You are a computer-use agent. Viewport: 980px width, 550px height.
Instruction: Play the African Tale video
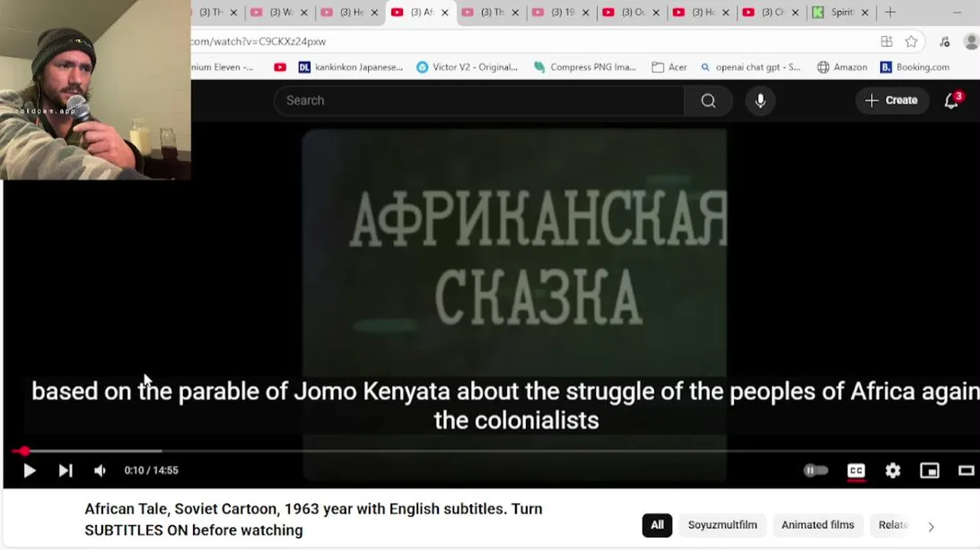click(29, 471)
